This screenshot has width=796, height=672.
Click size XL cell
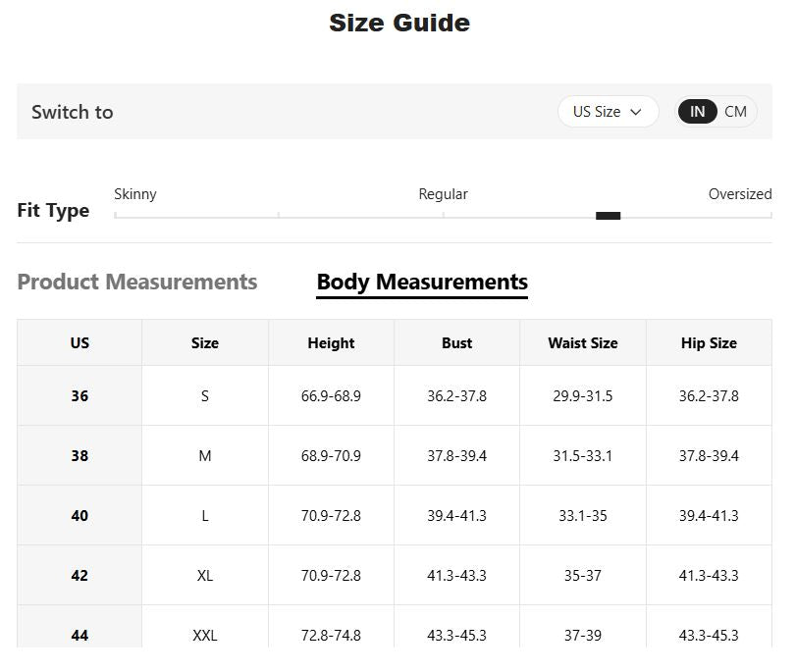click(x=205, y=576)
